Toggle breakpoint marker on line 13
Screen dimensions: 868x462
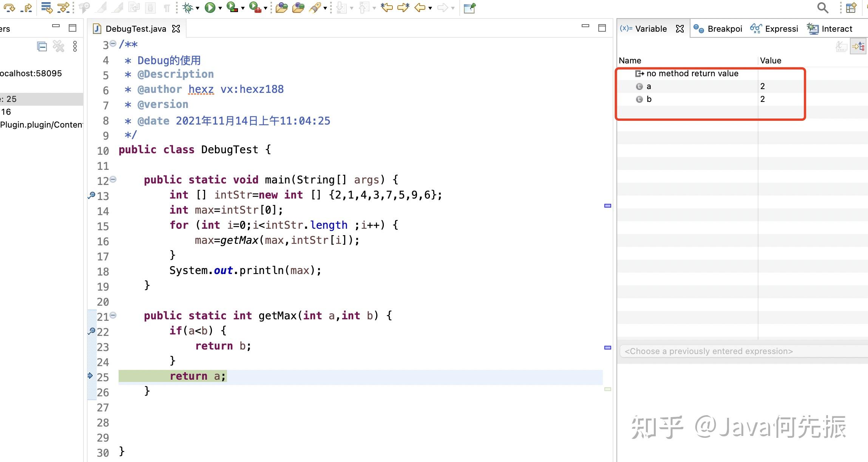point(91,195)
